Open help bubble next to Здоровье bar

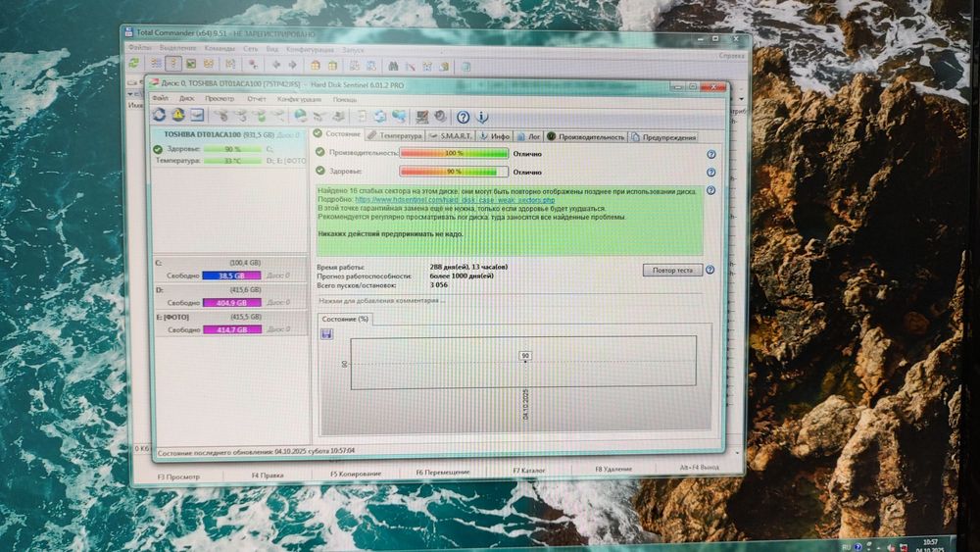pos(710,173)
